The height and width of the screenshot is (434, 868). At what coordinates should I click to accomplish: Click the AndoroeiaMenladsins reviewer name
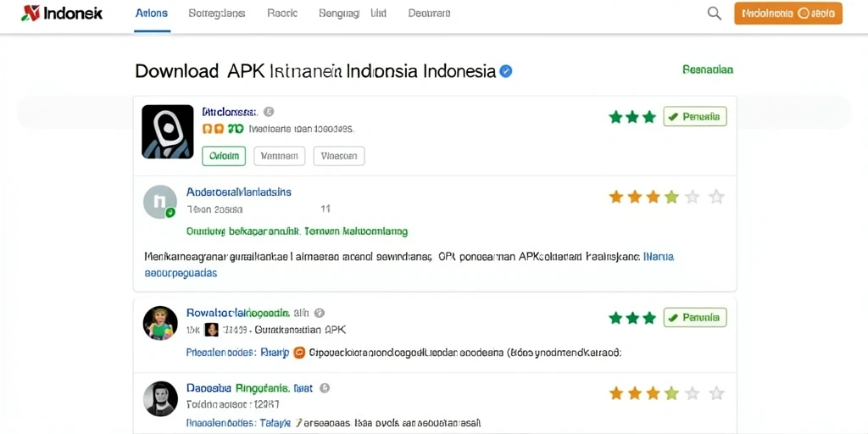[239, 192]
